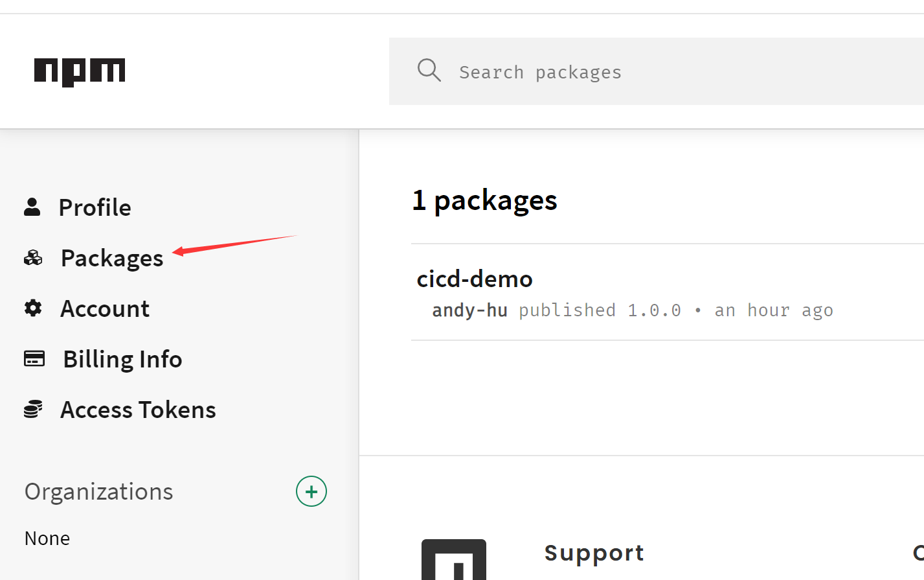Click the 1 packages heading
The image size is (924, 580).
484,200
